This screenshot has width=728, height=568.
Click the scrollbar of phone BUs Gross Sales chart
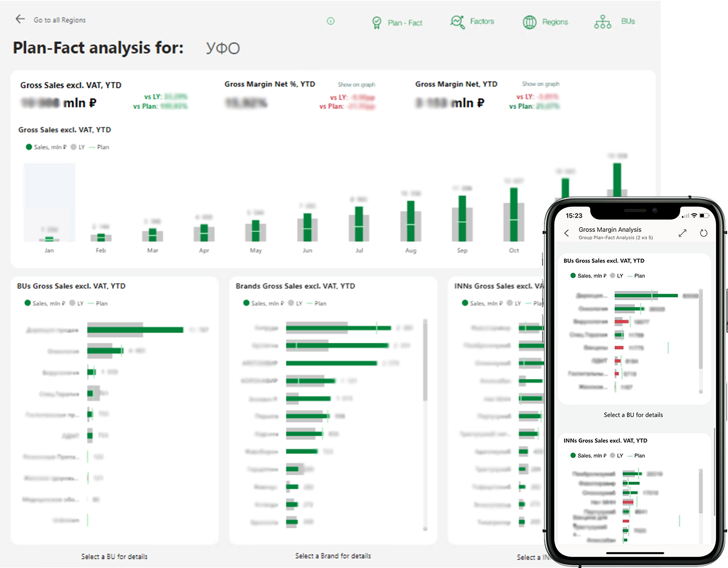(700, 331)
